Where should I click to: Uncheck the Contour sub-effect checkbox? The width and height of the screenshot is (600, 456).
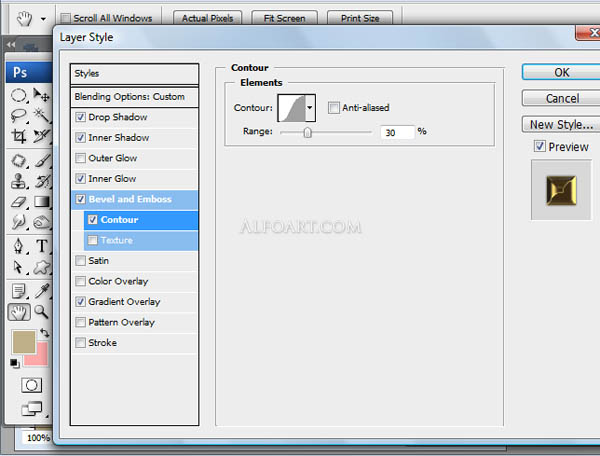93,220
